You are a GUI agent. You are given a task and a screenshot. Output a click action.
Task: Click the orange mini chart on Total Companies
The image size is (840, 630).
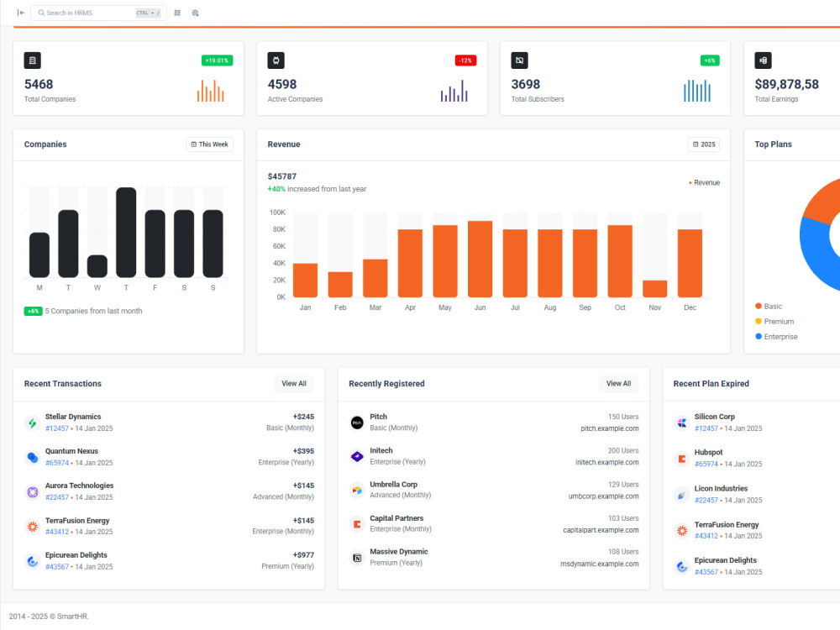pyautogui.click(x=211, y=91)
